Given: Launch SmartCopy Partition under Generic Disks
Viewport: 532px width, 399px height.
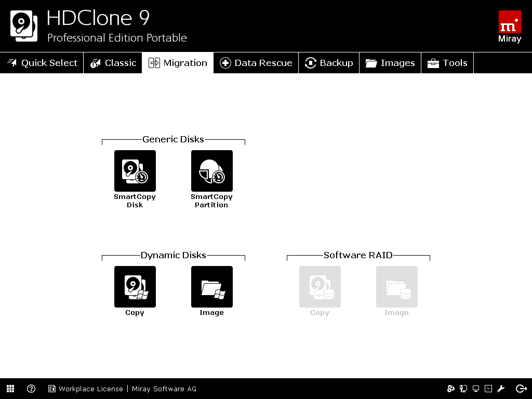Looking at the screenshot, I should click(212, 170).
